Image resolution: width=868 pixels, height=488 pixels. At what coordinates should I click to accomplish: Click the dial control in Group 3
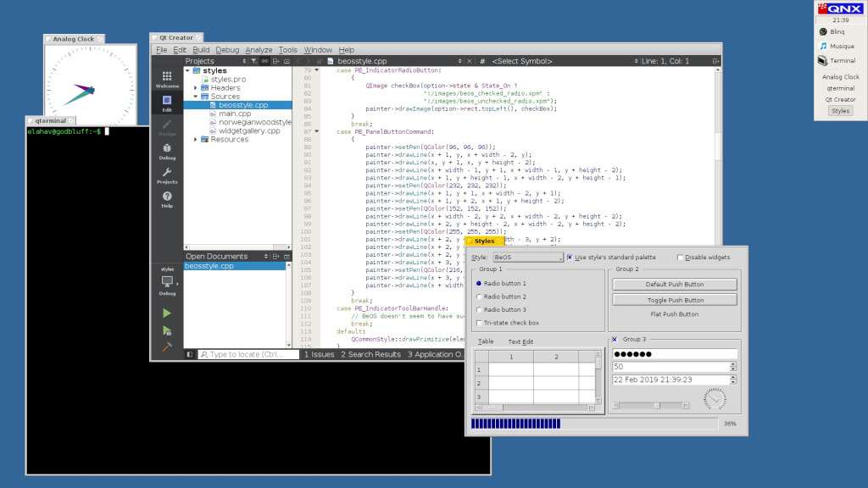715,399
